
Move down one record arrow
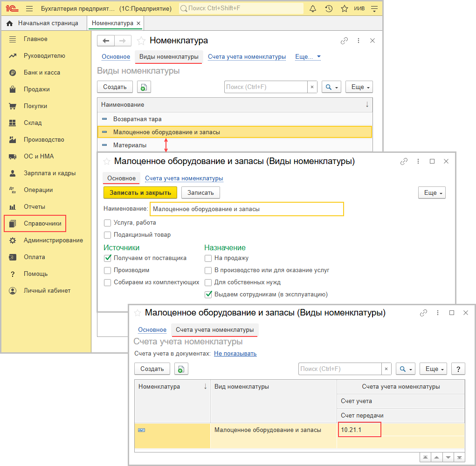[448, 457]
